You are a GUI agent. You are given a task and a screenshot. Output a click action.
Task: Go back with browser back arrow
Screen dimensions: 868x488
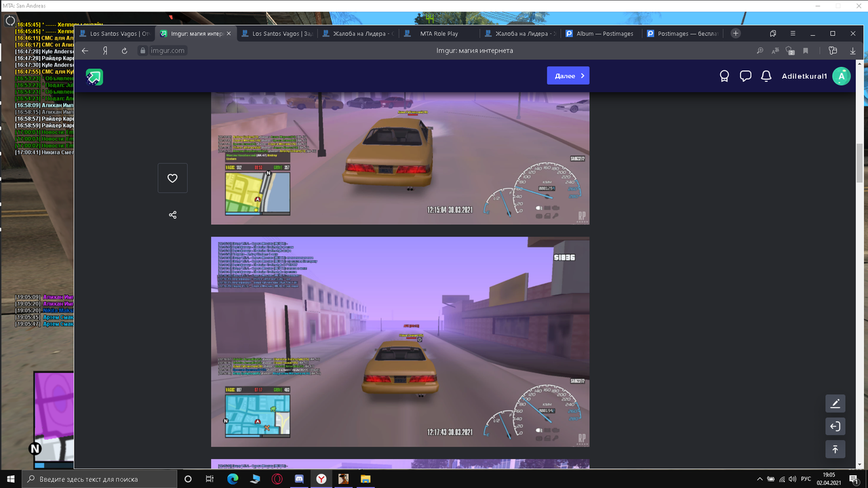pyautogui.click(x=85, y=51)
